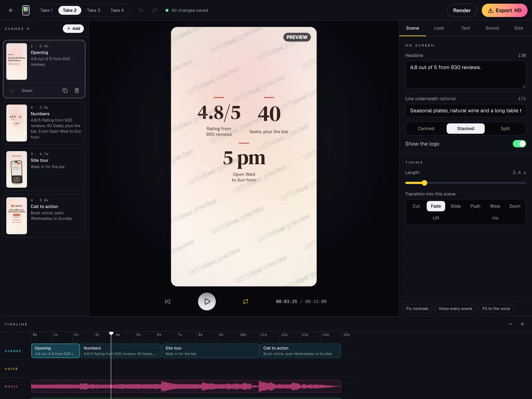Select the Numbers clip in timeline
The height and width of the screenshot is (399, 532).
(x=121, y=351)
